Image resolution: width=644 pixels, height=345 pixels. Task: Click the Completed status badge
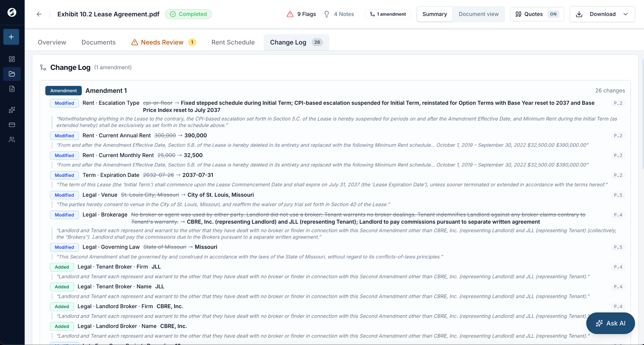188,14
